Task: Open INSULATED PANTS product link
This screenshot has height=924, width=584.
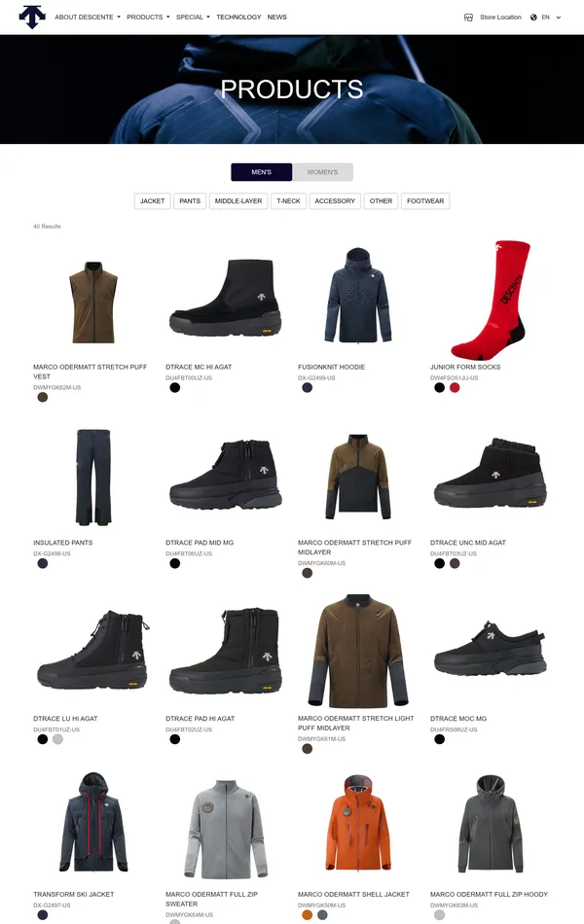Action: (x=63, y=543)
